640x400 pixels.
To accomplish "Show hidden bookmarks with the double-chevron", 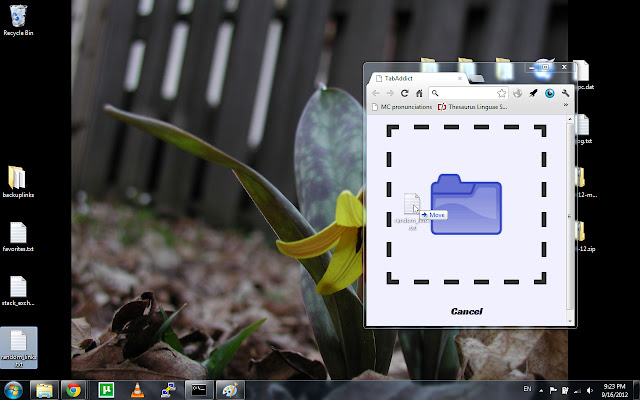I will 566,106.
